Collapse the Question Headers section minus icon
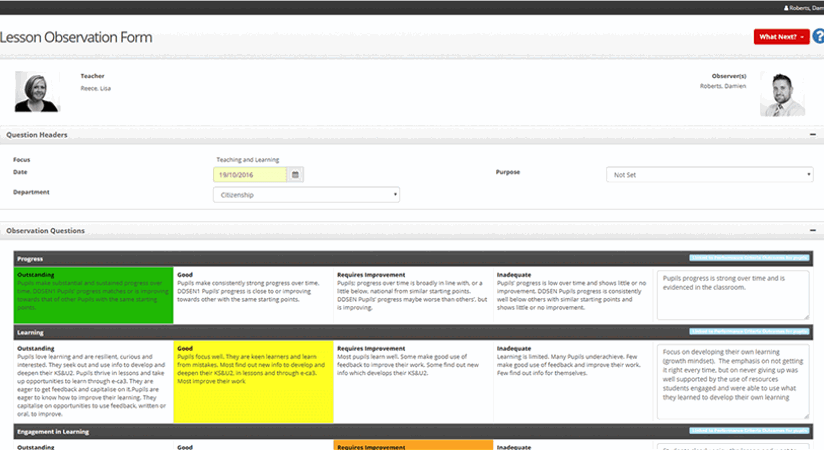The width and height of the screenshot is (824, 450). pos(813,135)
